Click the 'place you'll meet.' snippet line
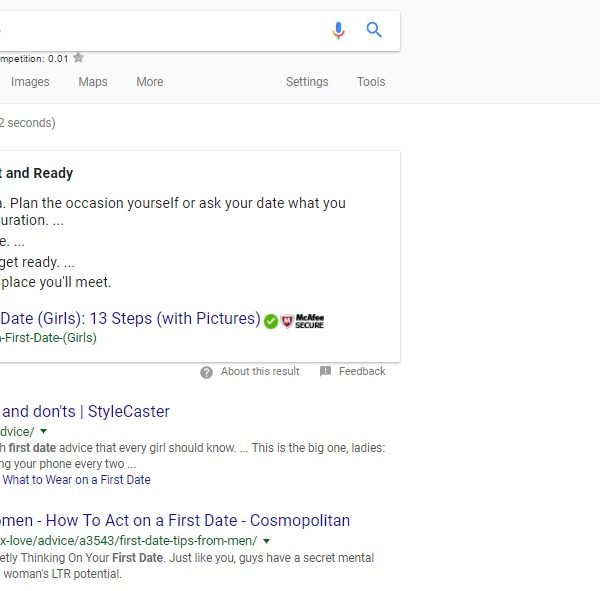Image resolution: width=600 pixels, height=591 pixels. pyautogui.click(x=56, y=282)
